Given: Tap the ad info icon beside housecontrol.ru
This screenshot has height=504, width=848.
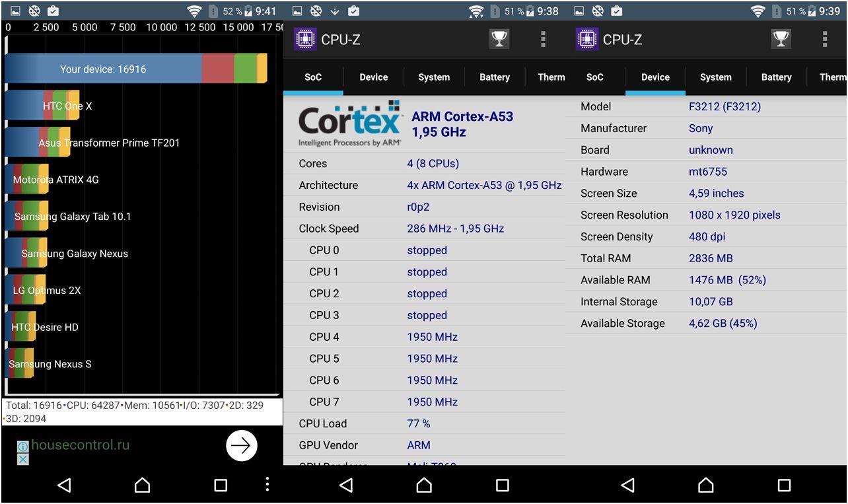Looking at the screenshot, I should [22, 447].
